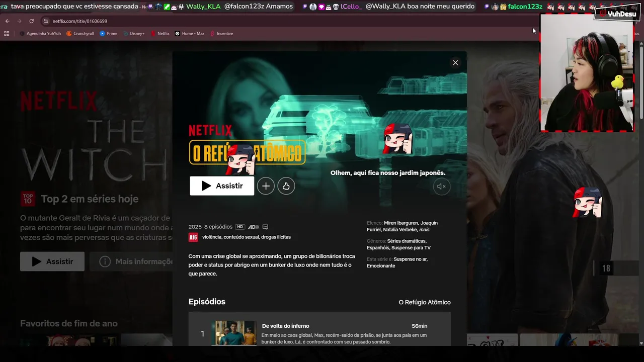Image resolution: width=644 pixels, height=362 pixels.
Task: Click O Refúgio Atômico season label
Action: point(425,302)
